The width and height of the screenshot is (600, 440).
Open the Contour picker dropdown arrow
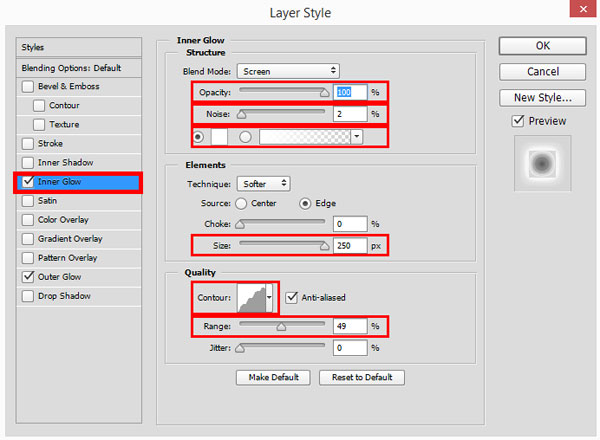click(x=269, y=298)
